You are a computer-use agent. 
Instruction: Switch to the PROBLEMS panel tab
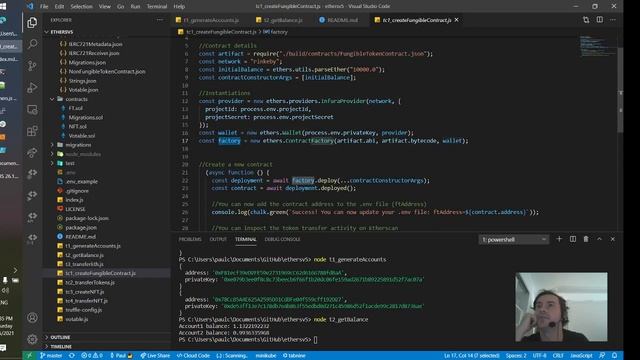[190, 239]
